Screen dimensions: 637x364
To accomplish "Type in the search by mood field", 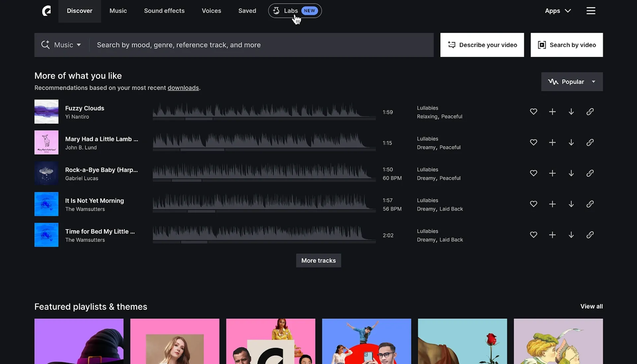I will pos(232,45).
